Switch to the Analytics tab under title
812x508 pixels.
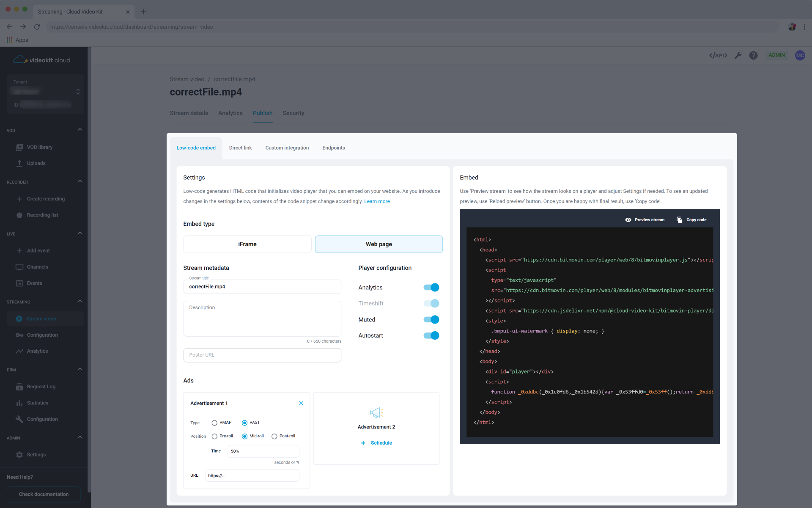pyautogui.click(x=230, y=113)
